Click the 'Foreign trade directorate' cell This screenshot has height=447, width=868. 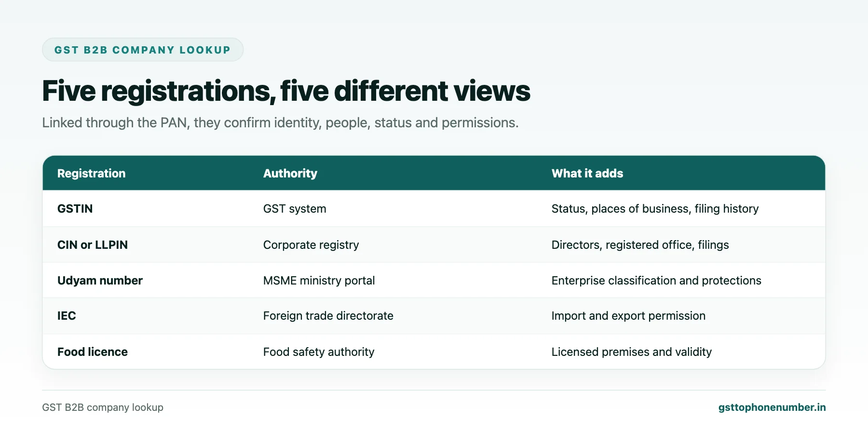point(328,316)
